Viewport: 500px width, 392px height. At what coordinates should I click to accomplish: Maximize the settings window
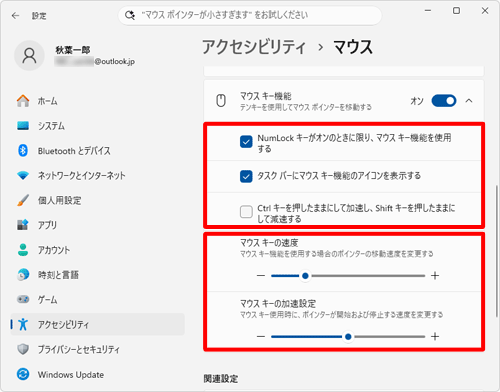456,11
